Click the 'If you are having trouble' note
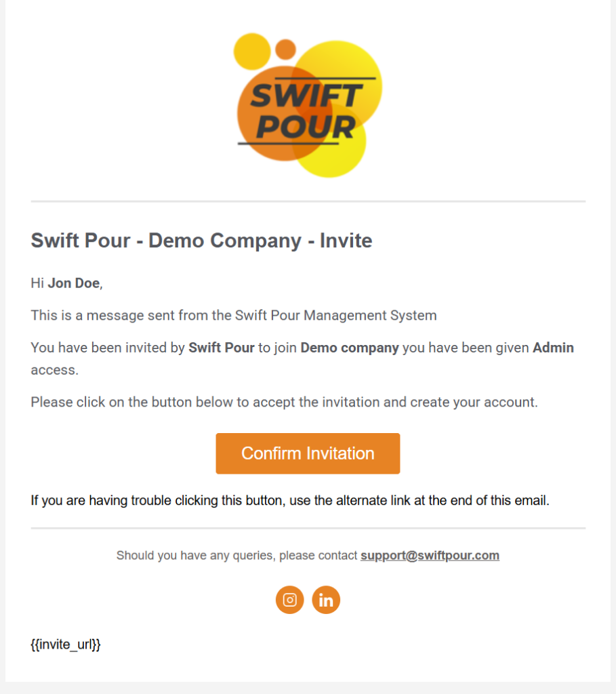 289,502
